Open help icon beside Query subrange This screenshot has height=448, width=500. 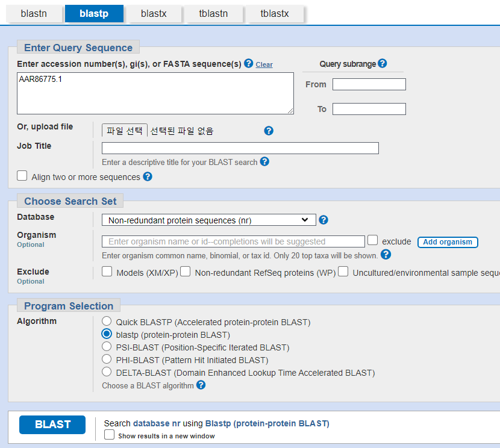coord(383,63)
